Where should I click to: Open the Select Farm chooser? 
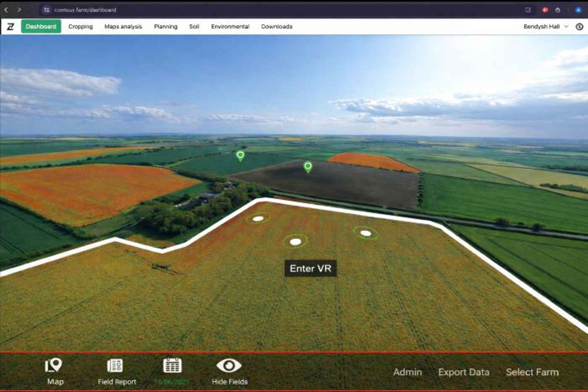coord(532,372)
